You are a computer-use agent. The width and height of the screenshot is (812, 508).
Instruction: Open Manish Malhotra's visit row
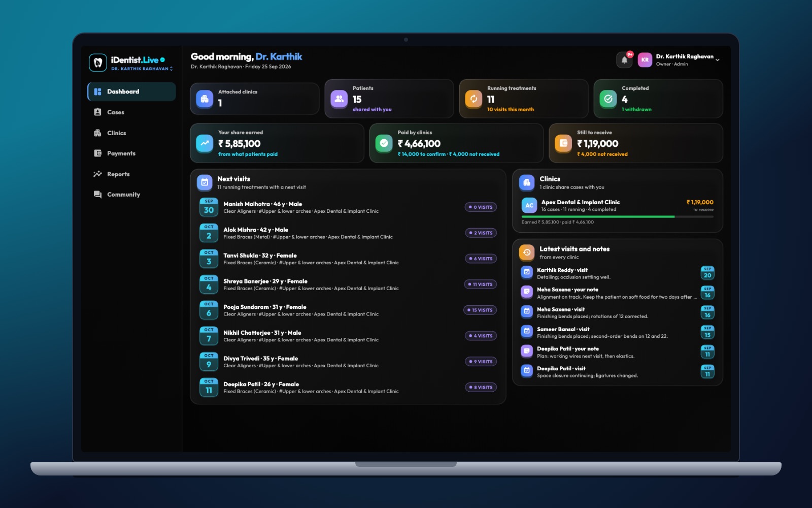[x=348, y=207]
